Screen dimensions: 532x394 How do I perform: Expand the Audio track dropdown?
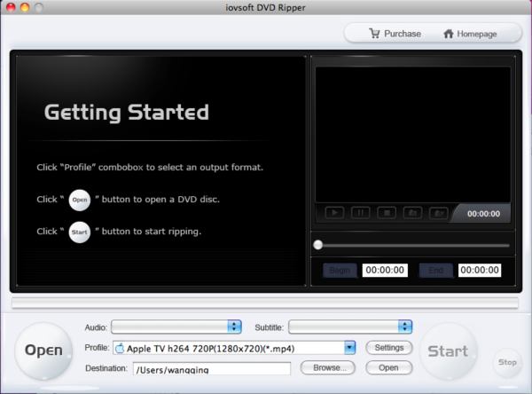[234, 327]
